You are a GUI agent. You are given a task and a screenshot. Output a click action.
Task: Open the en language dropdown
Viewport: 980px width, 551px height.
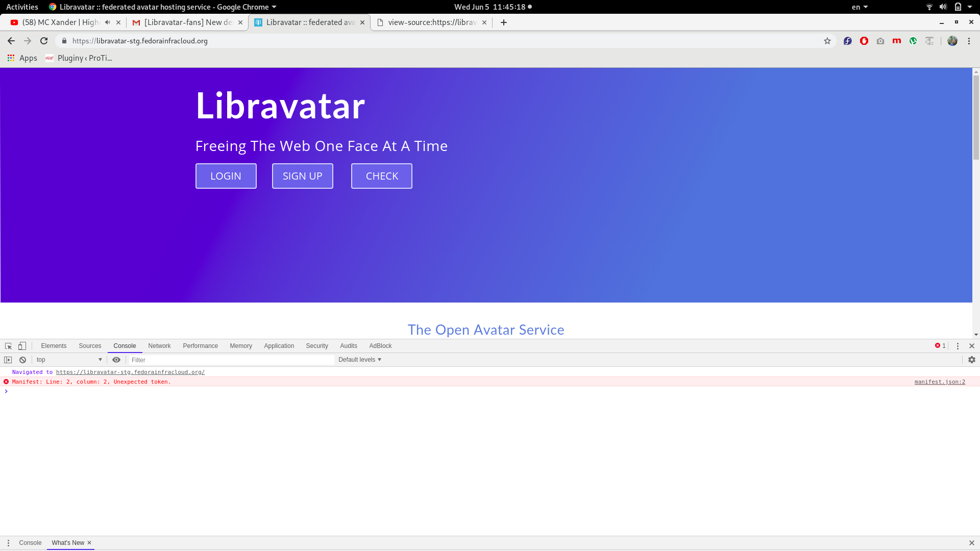pyautogui.click(x=860, y=7)
